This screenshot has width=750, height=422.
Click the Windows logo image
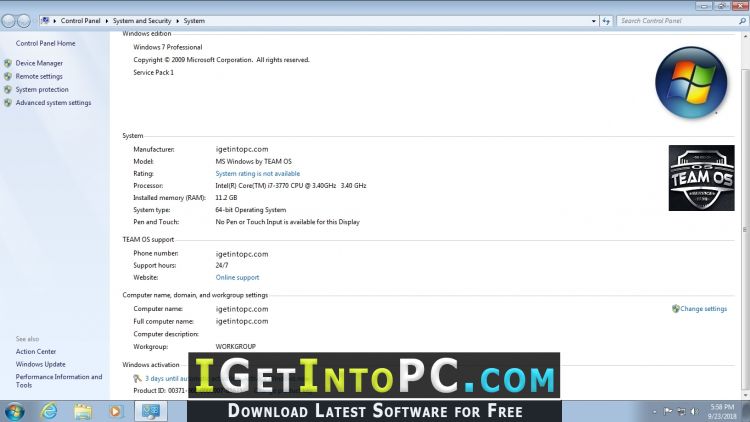(691, 83)
